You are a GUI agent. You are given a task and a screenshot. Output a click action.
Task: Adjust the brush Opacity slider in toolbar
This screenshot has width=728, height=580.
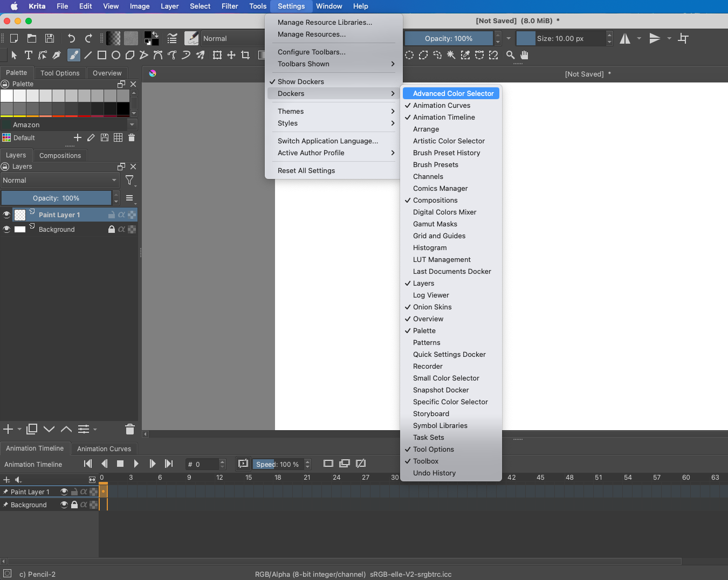pyautogui.click(x=449, y=38)
